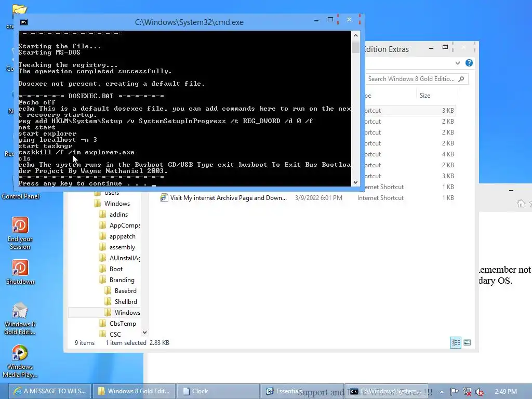Click the 3/9/2022 6:01 PM date cell
This screenshot has height=399, width=532.
coord(318,198)
